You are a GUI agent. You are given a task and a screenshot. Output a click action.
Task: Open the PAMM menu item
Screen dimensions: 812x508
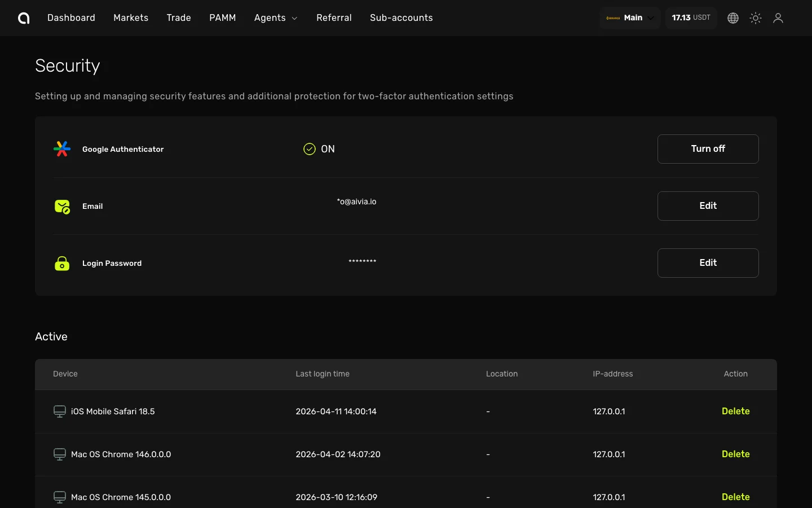[222, 18]
